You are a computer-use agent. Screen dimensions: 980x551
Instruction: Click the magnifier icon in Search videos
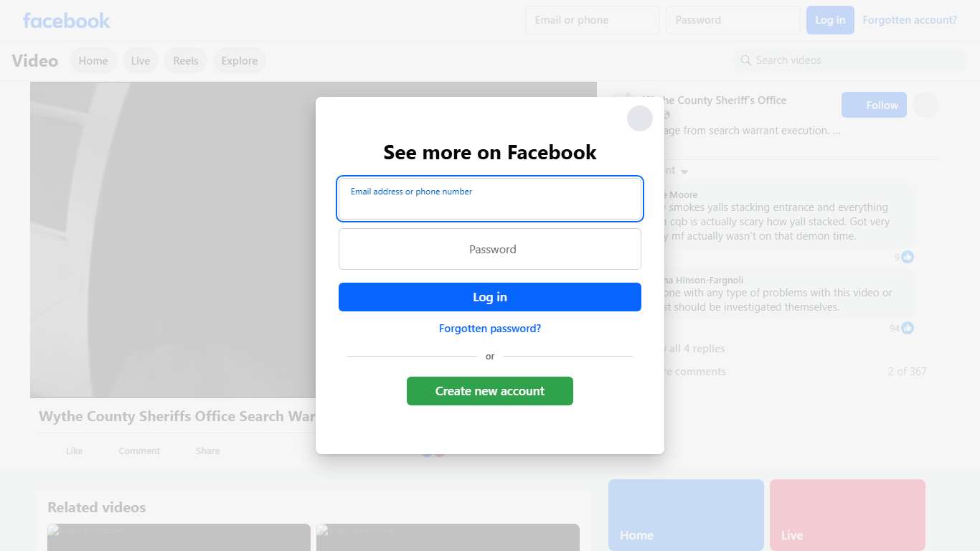point(746,60)
